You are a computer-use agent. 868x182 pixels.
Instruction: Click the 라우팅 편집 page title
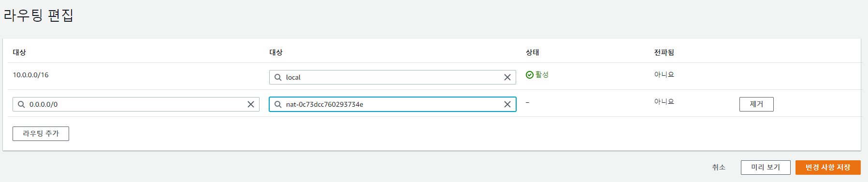[x=38, y=15]
